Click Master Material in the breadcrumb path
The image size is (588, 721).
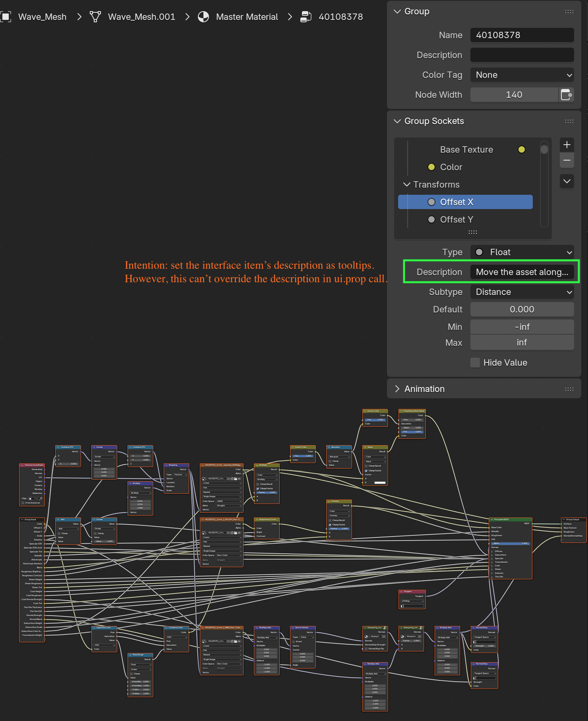(x=247, y=17)
